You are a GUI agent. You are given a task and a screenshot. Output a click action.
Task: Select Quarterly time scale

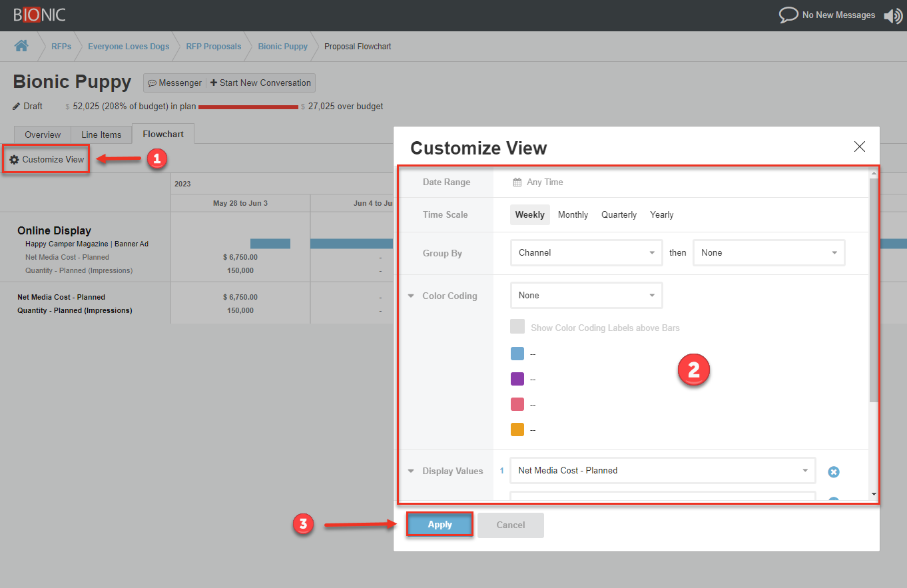tap(619, 215)
